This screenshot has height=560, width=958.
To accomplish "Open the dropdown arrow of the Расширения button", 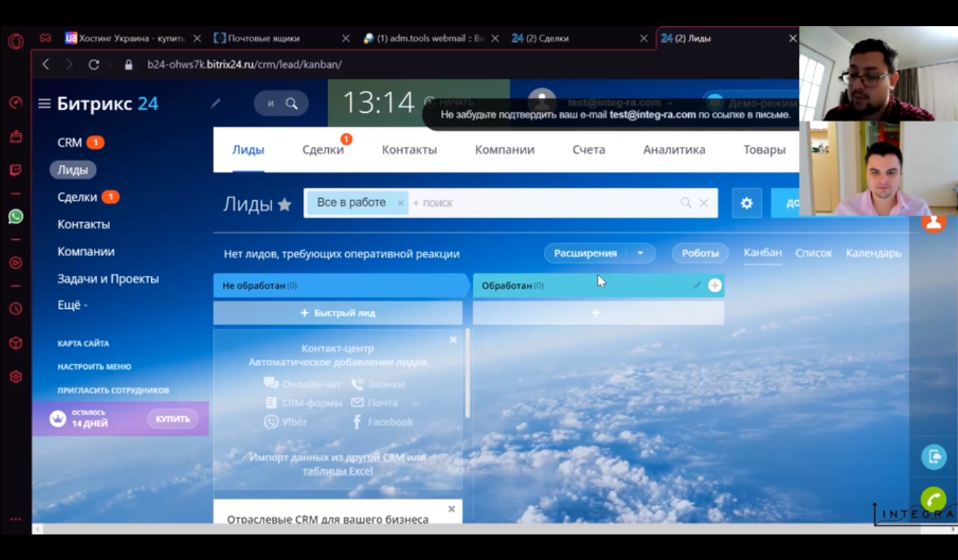I will (641, 253).
